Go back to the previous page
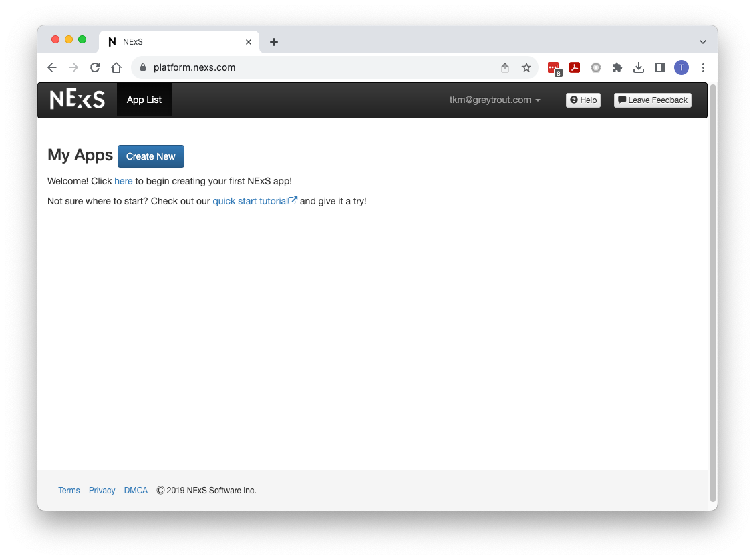This screenshot has width=755, height=560. coord(52,67)
